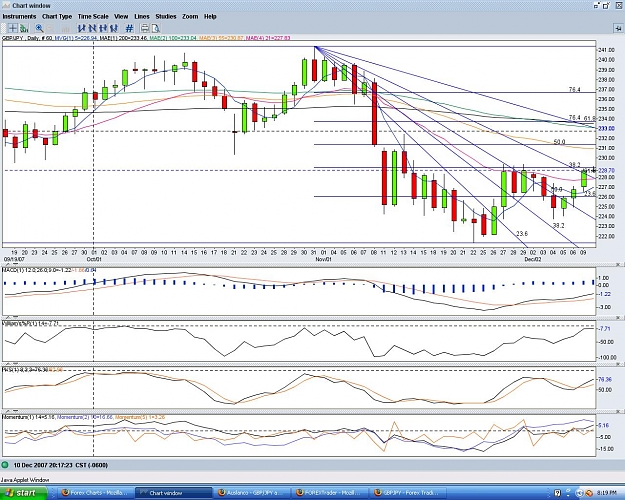Switch to Forex Charts Mozilla taskbar item
The height and width of the screenshot is (500, 625).
click(x=95, y=493)
